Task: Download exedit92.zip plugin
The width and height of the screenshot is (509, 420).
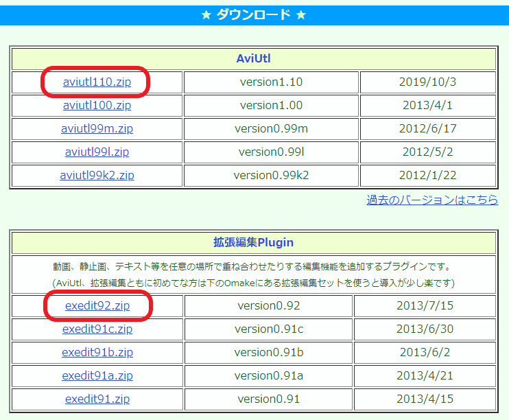Action: tap(97, 305)
